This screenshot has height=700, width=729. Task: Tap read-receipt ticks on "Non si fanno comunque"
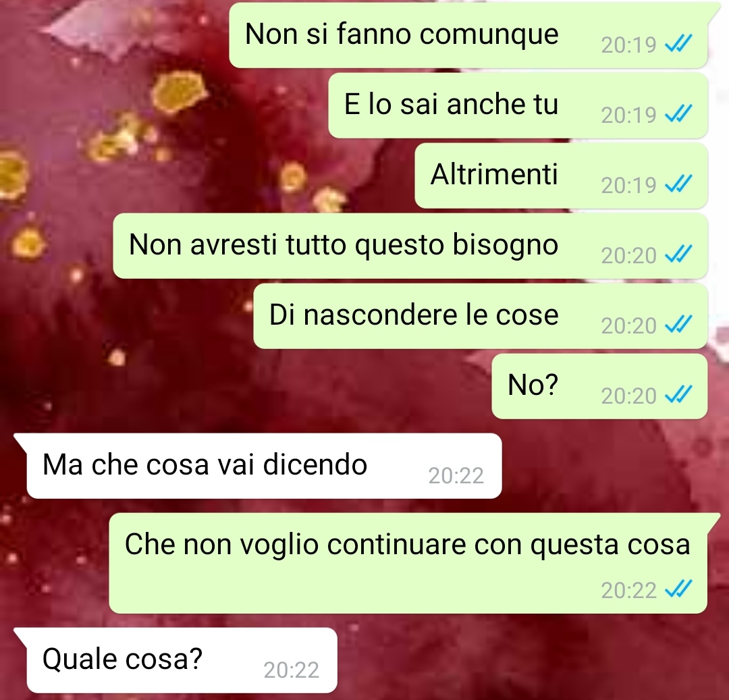point(679,44)
